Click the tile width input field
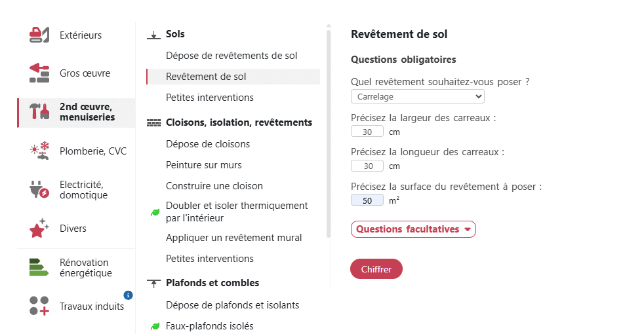The height and width of the screenshot is (334, 644). (x=367, y=132)
